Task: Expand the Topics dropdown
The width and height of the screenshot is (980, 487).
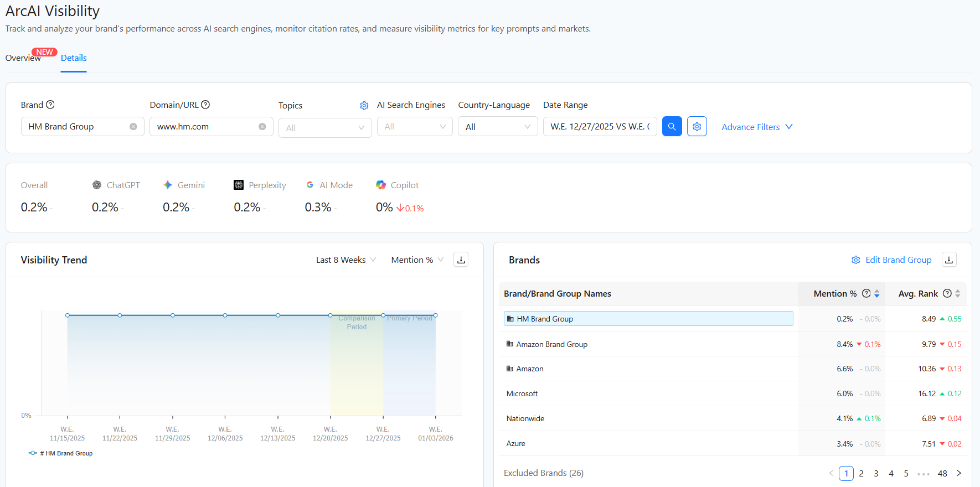Action: (x=325, y=128)
